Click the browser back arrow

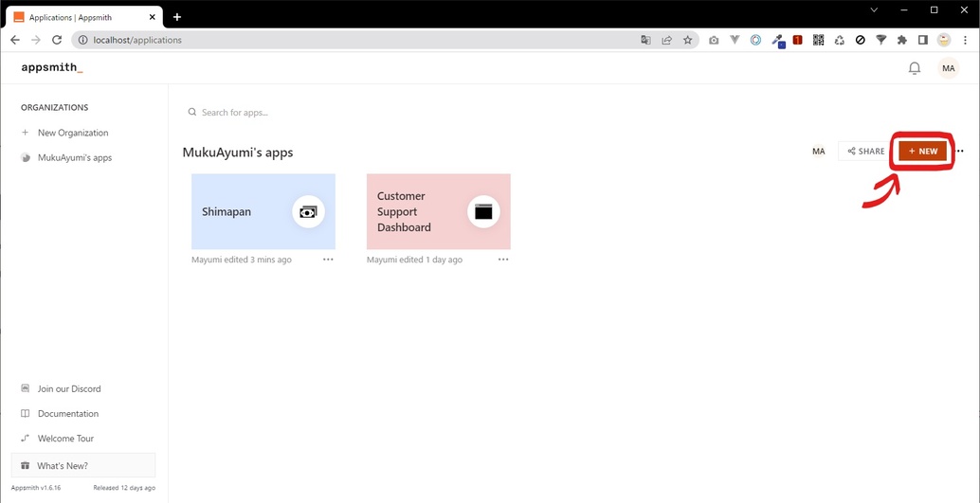click(15, 40)
